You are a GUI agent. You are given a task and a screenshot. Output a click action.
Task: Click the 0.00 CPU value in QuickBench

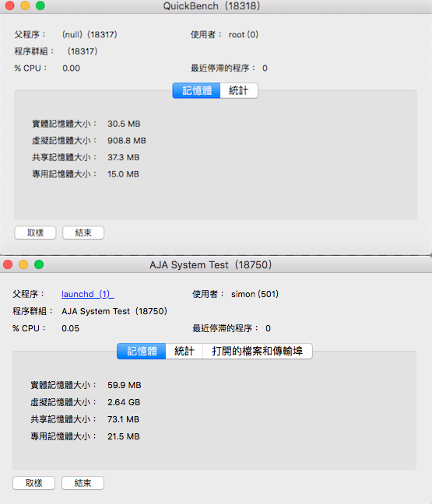click(71, 68)
